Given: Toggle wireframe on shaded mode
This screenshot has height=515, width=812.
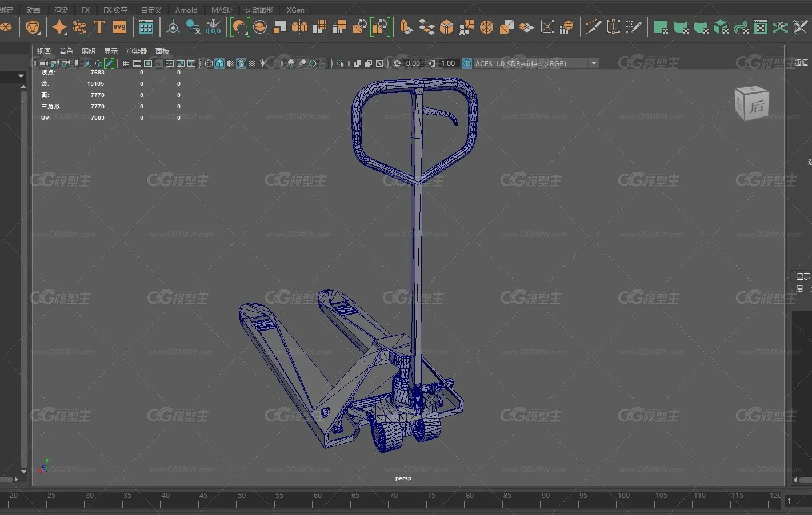Looking at the screenshot, I should [241, 63].
